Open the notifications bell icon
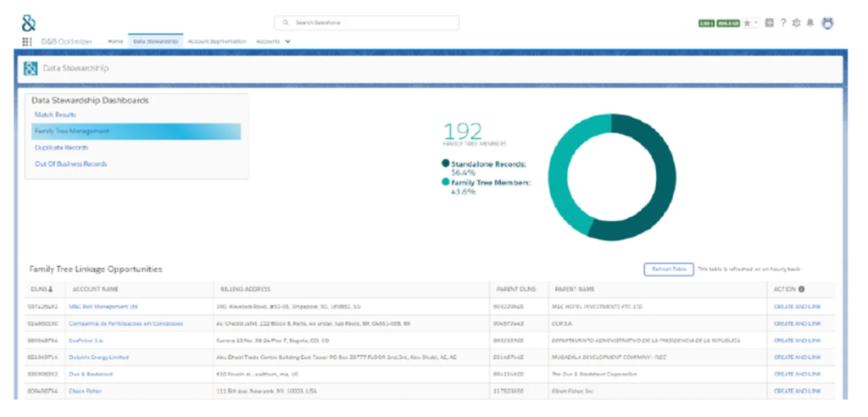Screen dimensions: 868x417 (x=810, y=23)
